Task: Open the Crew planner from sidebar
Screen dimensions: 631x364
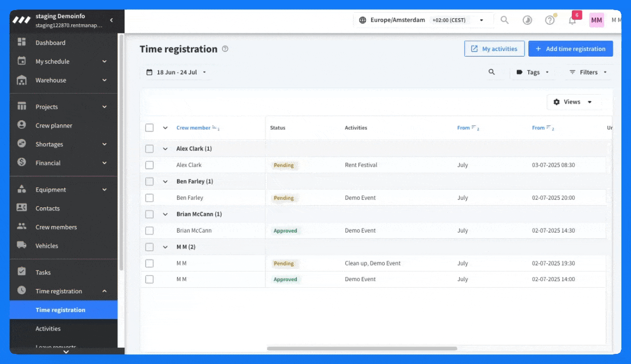Action: click(54, 125)
